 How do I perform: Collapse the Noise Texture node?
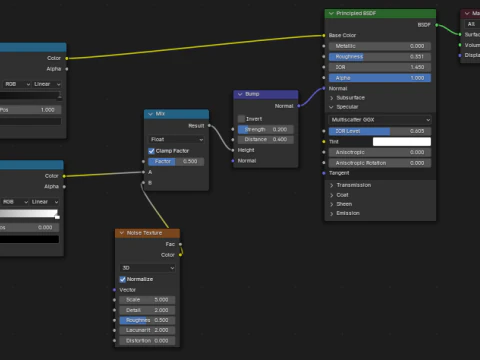click(121, 233)
